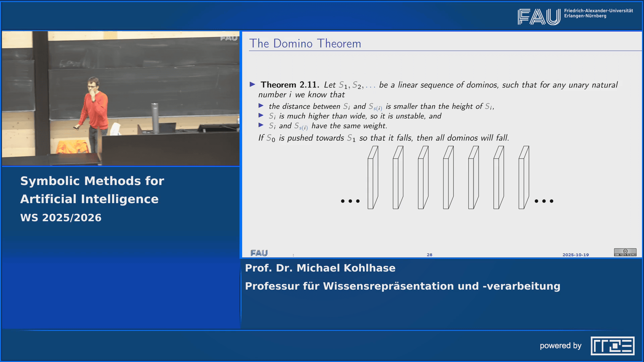The image size is (644, 362).
Task: Click the FAU watermark on lecturer video
Action: click(x=229, y=38)
